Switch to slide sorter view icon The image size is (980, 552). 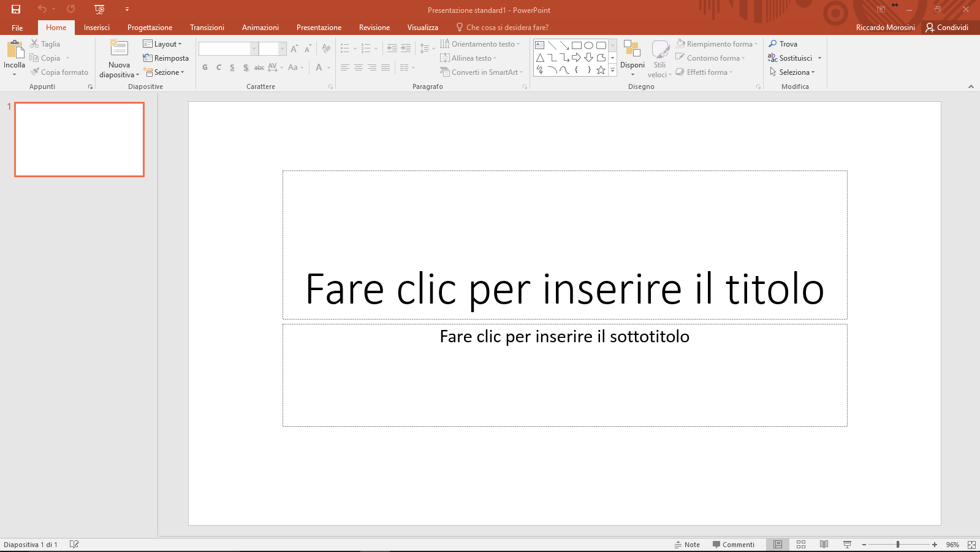[801, 544]
